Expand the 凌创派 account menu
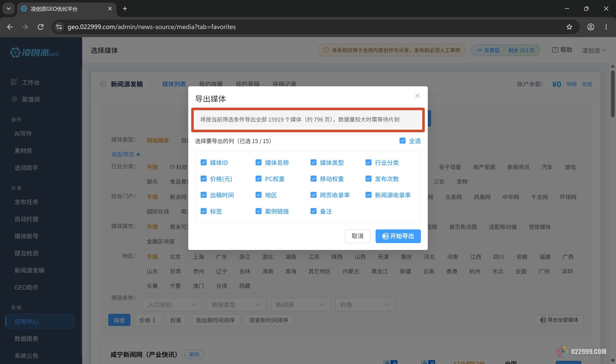The width and height of the screenshot is (616, 364). pos(594,50)
